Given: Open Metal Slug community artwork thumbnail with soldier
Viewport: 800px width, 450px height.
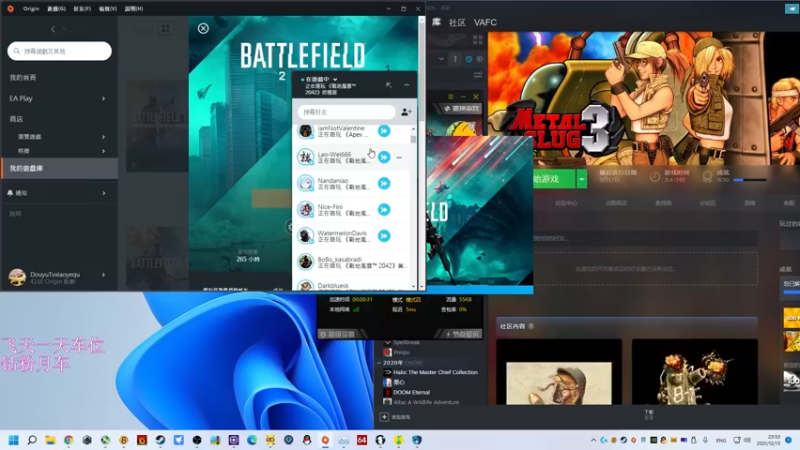Looking at the screenshot, I should 559,372.
